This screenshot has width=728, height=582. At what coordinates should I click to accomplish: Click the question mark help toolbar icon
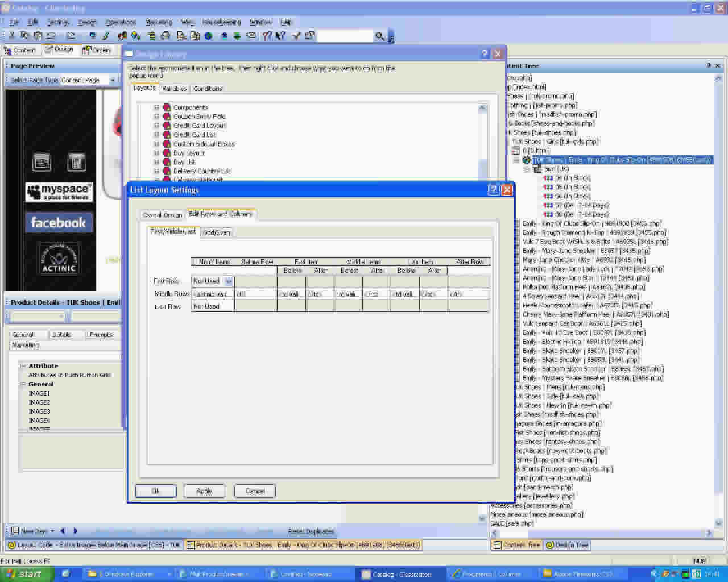[267, 36]
